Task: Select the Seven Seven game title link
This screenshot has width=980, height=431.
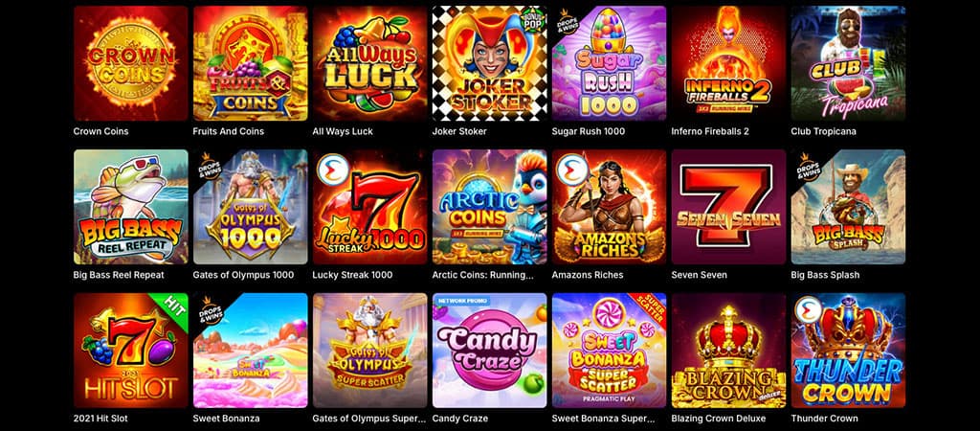Action: tap(698, 275)
